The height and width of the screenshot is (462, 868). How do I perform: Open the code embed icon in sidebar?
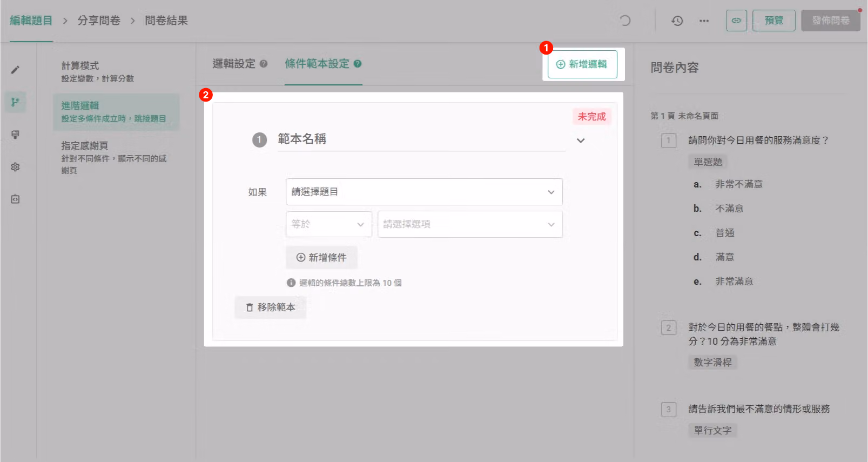(15, 199)
